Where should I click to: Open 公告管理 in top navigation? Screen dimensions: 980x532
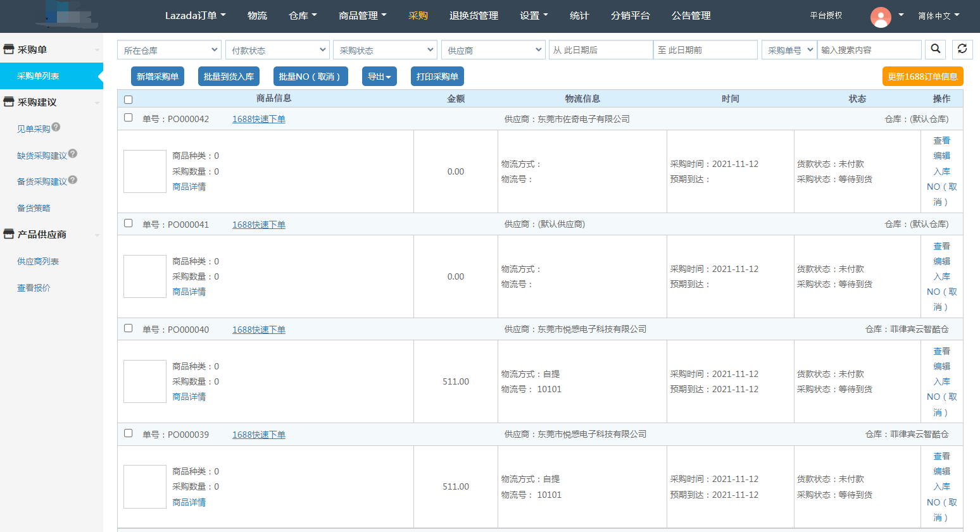pyautogui.click(x=691, y=16)
